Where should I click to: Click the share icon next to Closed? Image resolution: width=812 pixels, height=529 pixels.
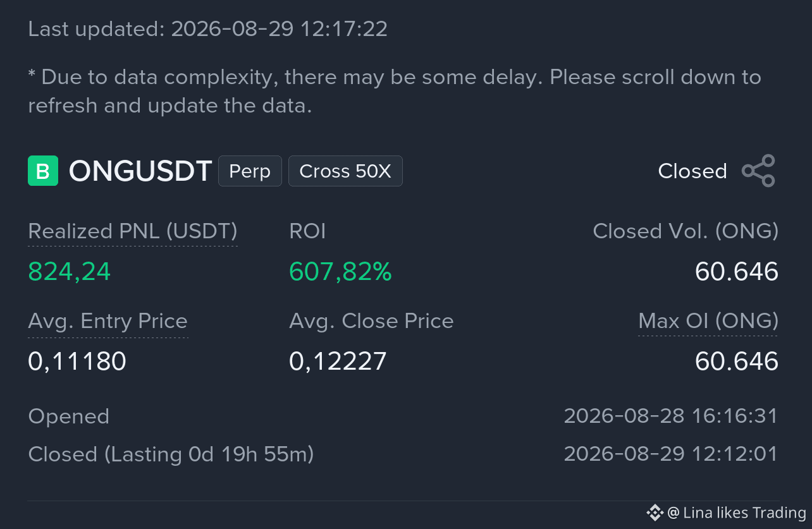(x=758, y=171)
